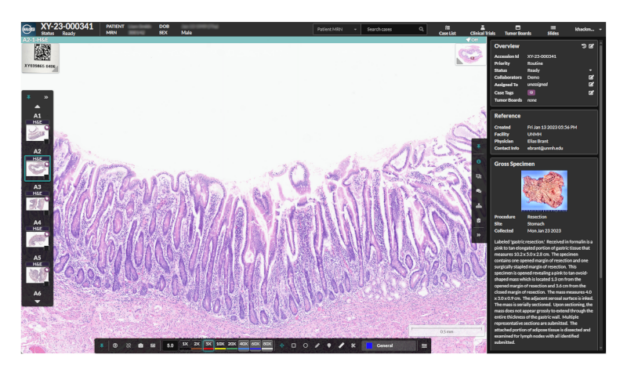Set zoom to 5X magnification

(208, 345)
